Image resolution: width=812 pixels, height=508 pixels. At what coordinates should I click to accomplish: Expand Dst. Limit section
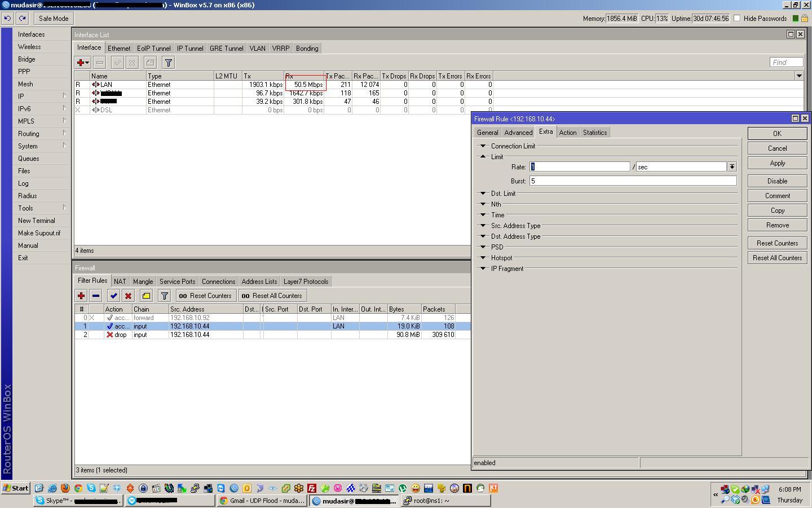483,194
